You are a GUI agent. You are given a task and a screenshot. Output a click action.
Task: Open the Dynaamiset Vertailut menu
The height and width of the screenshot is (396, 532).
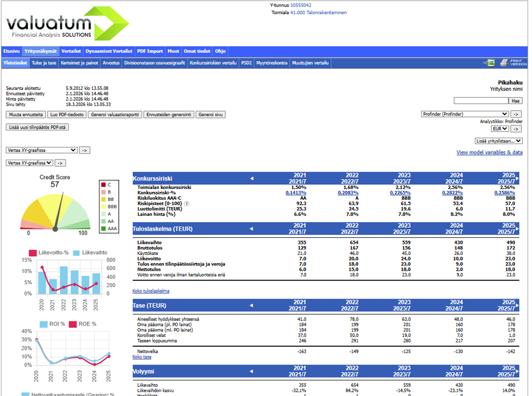point(109,51)
